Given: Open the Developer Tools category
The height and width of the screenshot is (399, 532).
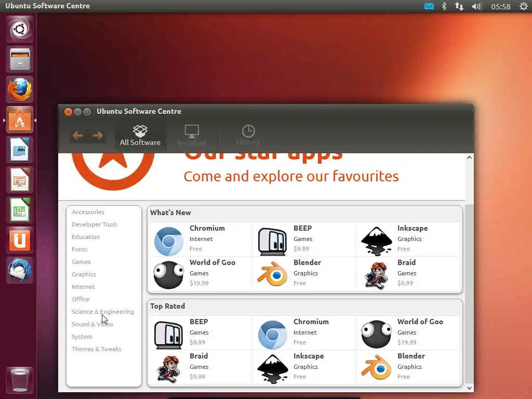Looking at the screenshot, I should 95,224.
